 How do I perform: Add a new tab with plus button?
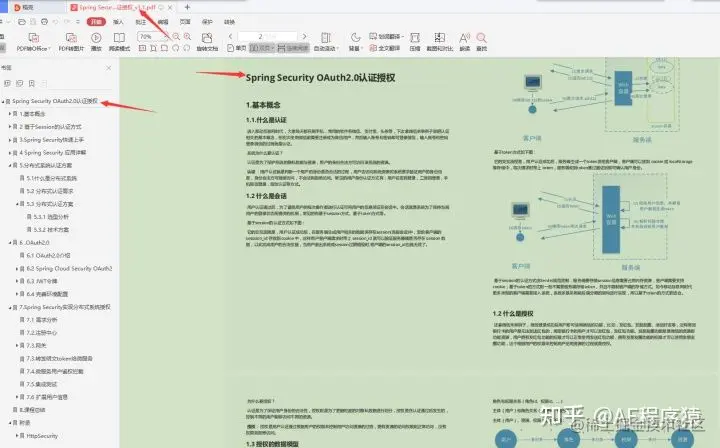click(x=187, y=7)
